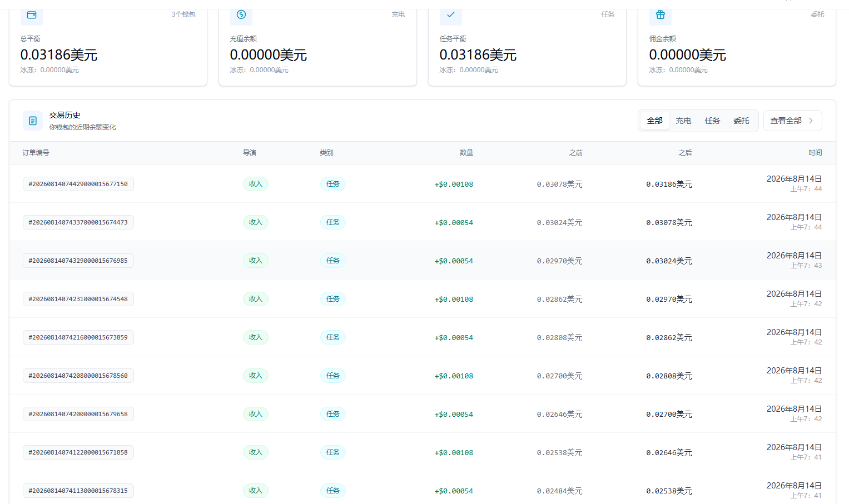Click order number ending 15673859
The image size is (849, 504).
(x=78, y=337)
